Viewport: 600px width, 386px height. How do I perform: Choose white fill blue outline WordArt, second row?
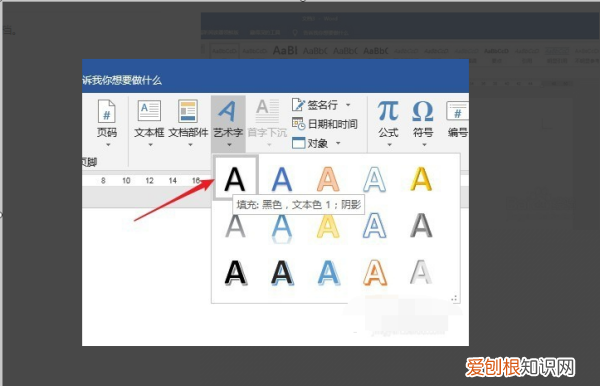374,226
